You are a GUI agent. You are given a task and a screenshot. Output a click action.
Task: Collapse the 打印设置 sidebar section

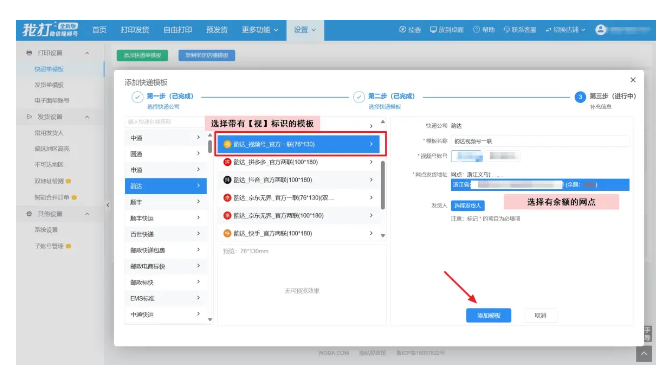87,53
